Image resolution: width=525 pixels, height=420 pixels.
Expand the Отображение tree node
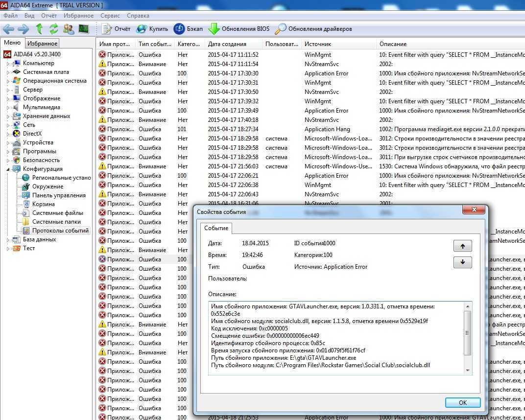(8, 98)
